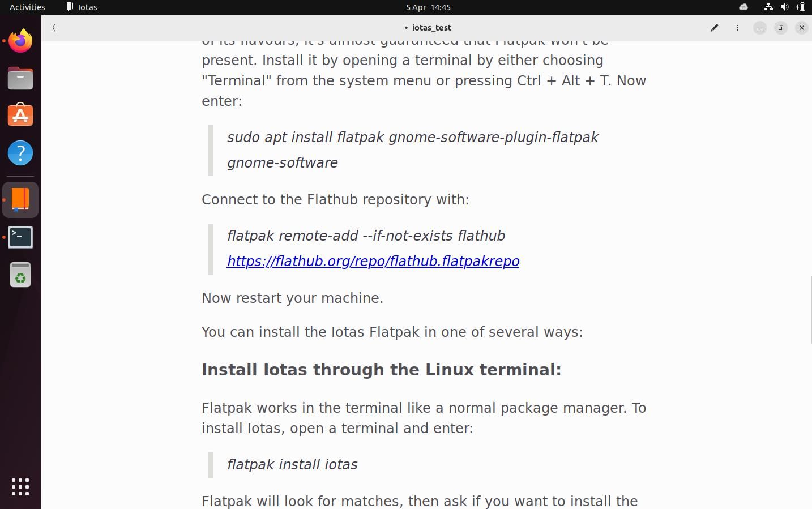Toggle edit mode with the pencil icon
Image resolution: width=812 pixels, height=509 pixels.
(x=715, y=28)
